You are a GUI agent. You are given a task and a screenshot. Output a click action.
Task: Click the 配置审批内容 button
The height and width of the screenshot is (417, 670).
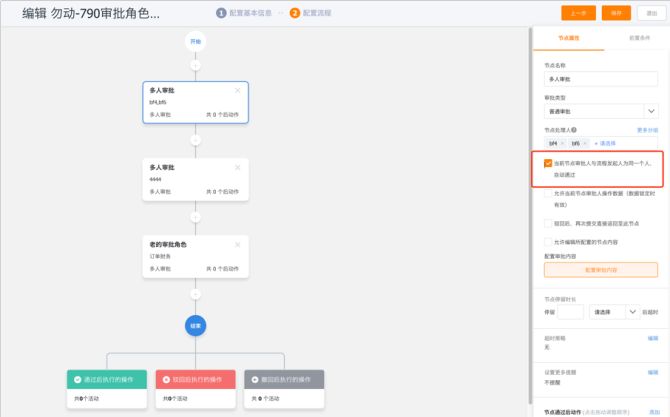click(x=600, y=270)
